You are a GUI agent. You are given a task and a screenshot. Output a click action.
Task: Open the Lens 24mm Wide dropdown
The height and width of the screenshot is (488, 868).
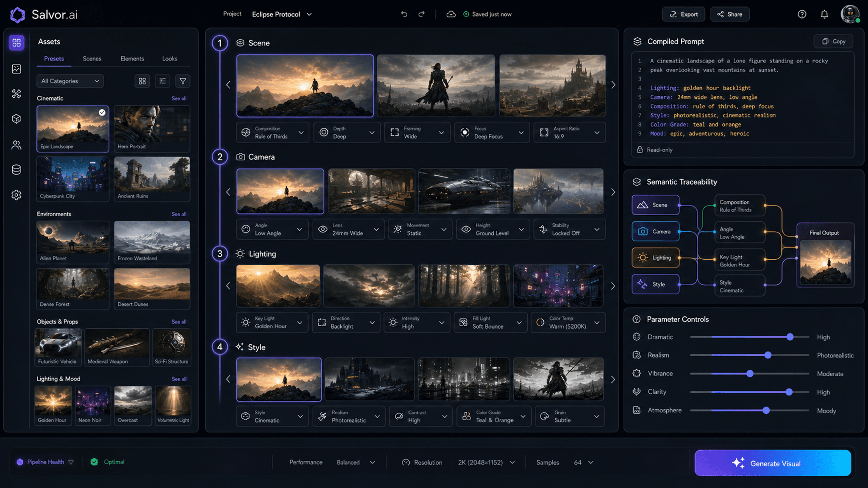(348, 229)
